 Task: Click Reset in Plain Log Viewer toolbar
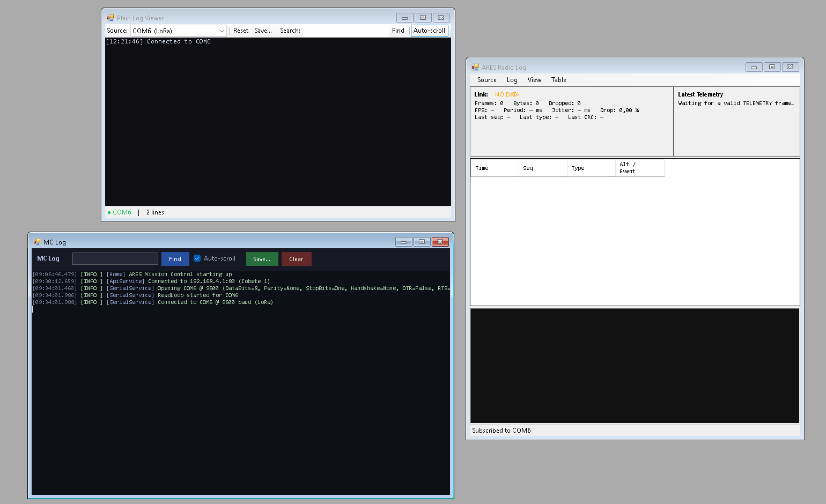(x=241, y=31)
